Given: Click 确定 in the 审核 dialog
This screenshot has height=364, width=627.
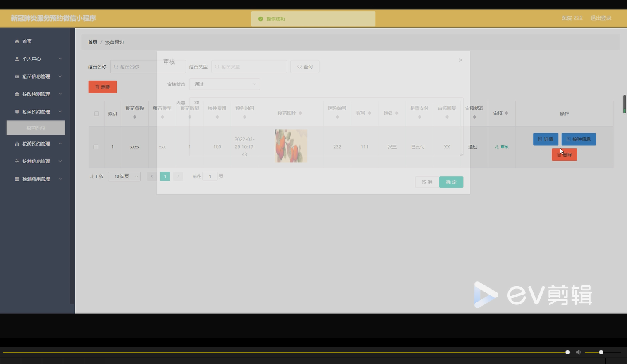Looking at the screenshot, I should pos(451,182).
